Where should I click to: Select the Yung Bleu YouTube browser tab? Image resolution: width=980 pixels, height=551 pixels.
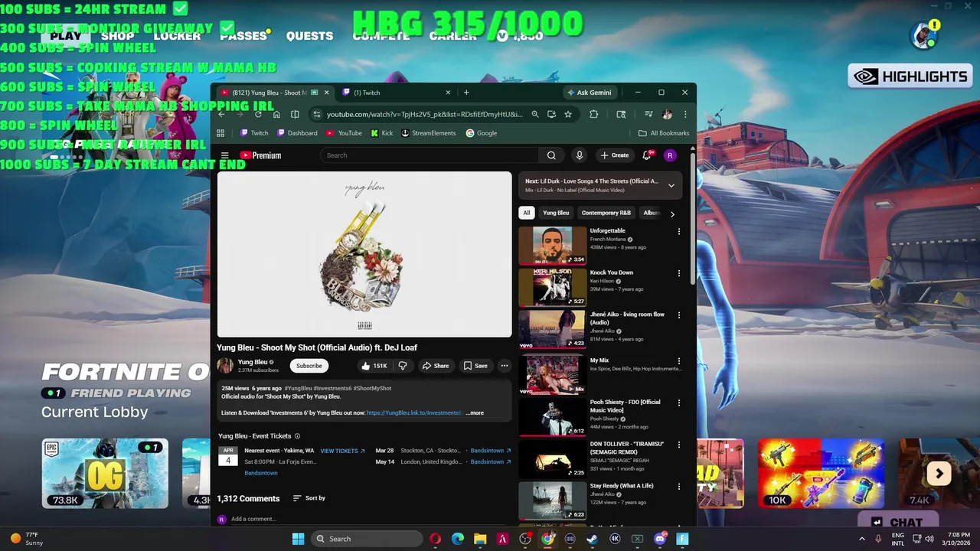274,93
